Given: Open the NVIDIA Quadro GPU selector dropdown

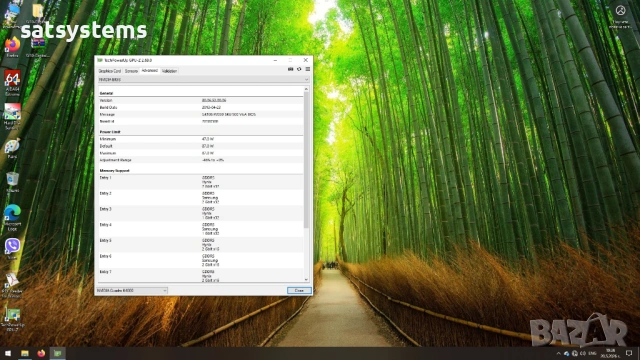Looking at the screenshot, I should click(132, 291).
